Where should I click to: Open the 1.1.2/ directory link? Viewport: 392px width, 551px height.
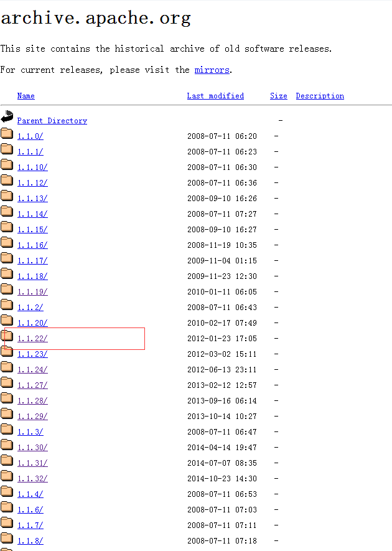tap(30, 308)
